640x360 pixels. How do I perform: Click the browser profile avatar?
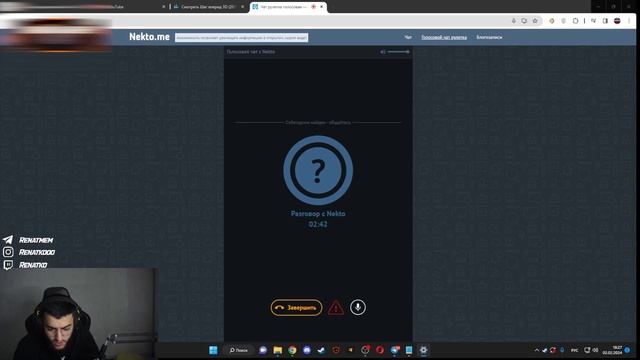[x=617, y=21]
